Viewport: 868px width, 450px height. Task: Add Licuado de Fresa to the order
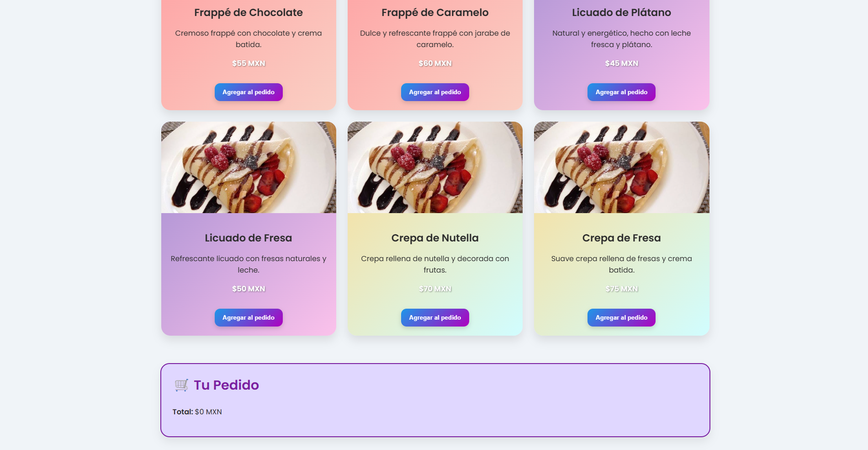tap(249, 317)
